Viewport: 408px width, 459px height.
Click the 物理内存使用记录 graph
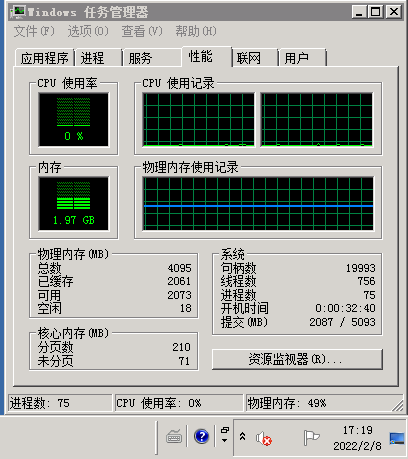pyautogui.click(x=258, y=203)
